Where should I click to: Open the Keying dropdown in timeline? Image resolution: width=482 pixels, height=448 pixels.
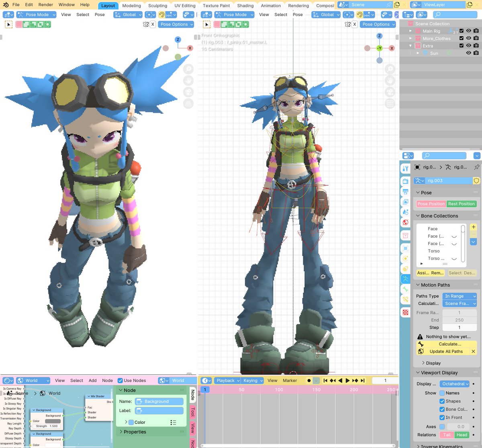tap(252, 380)
